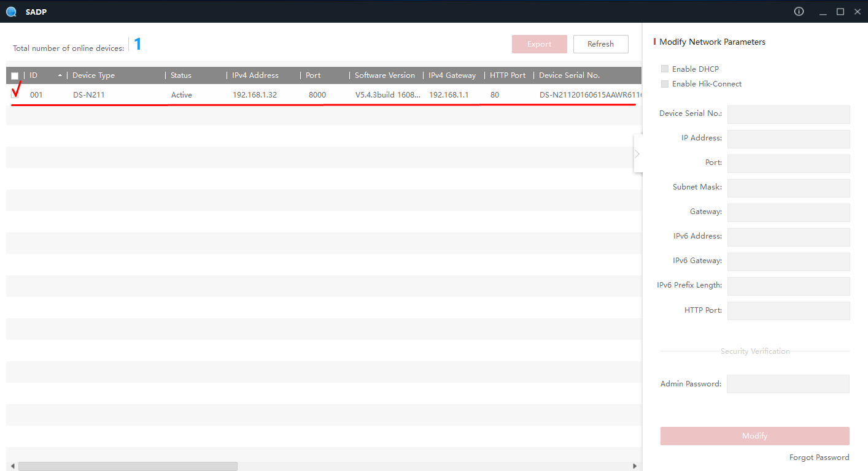Click right arrow of horizontal scrollbar
The image size is (868, 471).
pyautogui.click(x=635, y=466)
